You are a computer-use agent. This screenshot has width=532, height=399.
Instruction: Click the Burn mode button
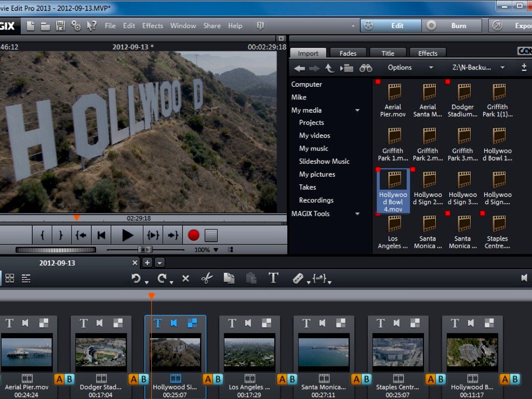tap(451, 25)
